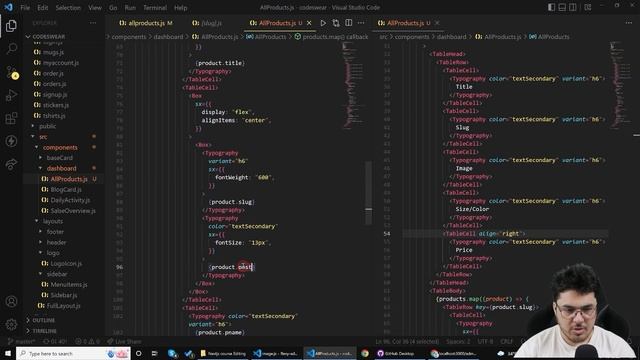Toggle secondary sidebar layout icon
The height and width of the screenshot is (360, 640).
click(573, 7)
